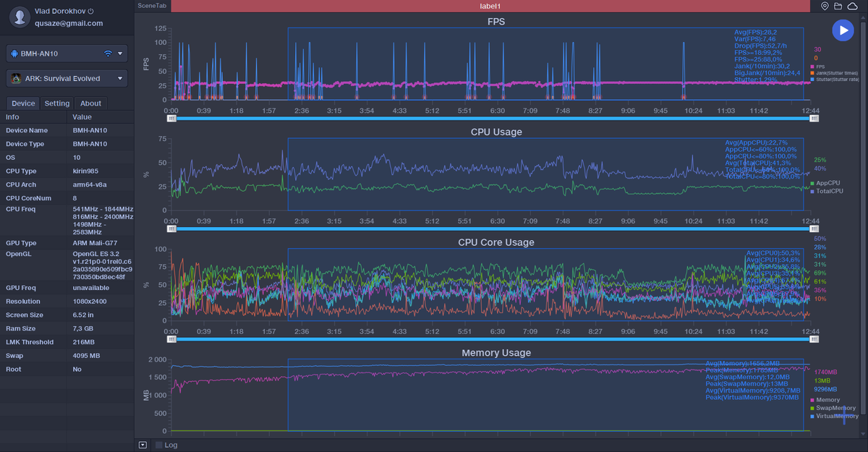Viewport: 868px width, 452px height.
Task: Toggle the AppCPU legend series
Action: pyautogui.click(x=825, y=183)
